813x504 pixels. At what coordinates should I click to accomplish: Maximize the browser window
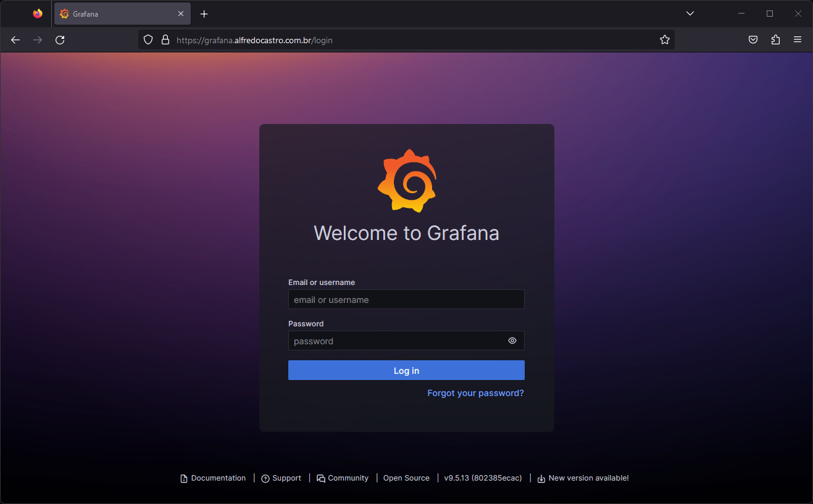click(x=770, y=14)
